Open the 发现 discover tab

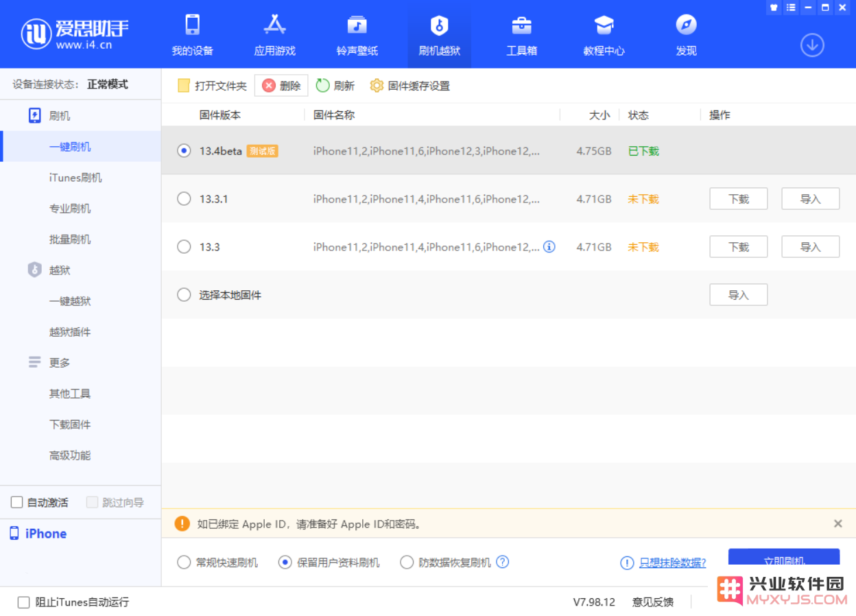[686, 35]
